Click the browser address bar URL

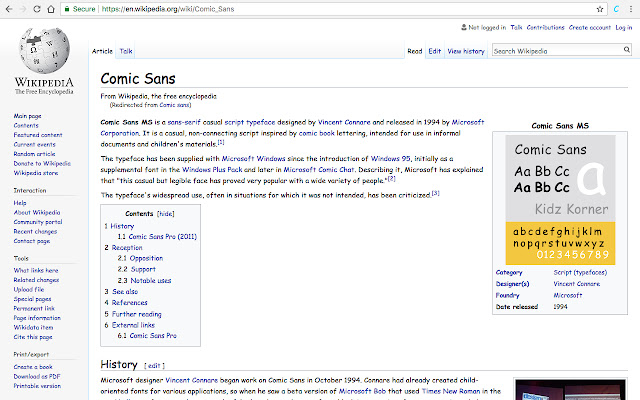pos(168,9)
